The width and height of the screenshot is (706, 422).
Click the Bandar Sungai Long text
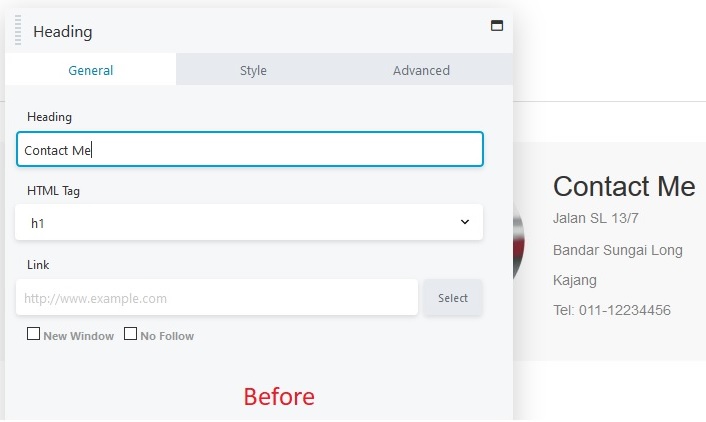point(617,250)
